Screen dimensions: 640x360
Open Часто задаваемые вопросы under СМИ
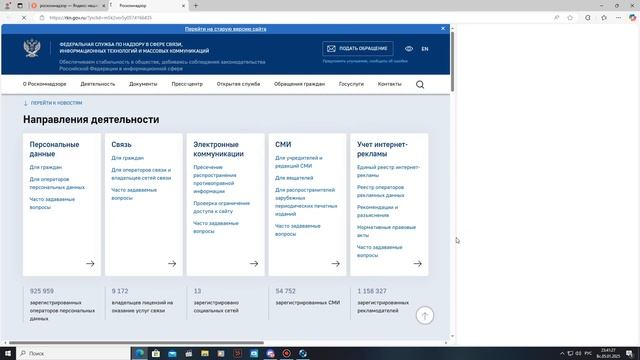pyautogui.click(x=298, y=230)
